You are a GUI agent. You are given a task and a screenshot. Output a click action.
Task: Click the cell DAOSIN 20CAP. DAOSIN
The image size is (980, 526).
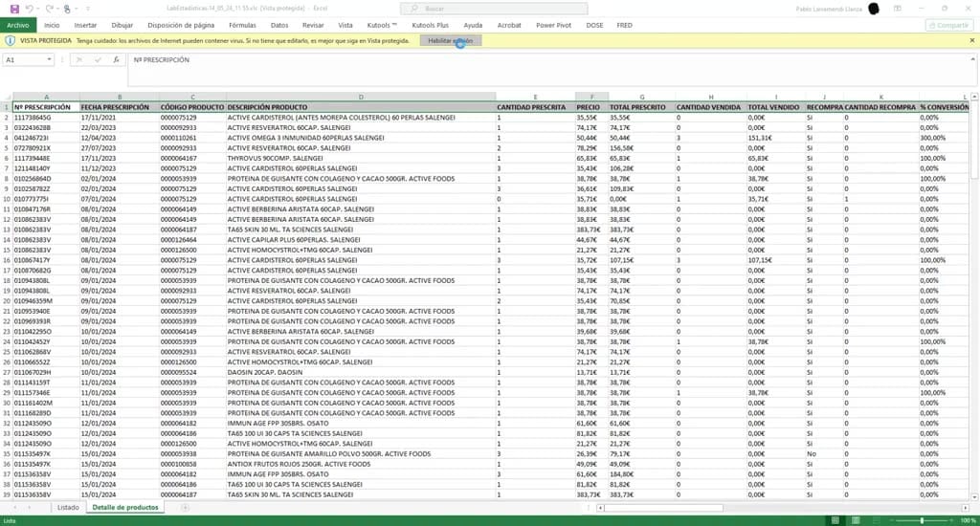tap(361, 373)
